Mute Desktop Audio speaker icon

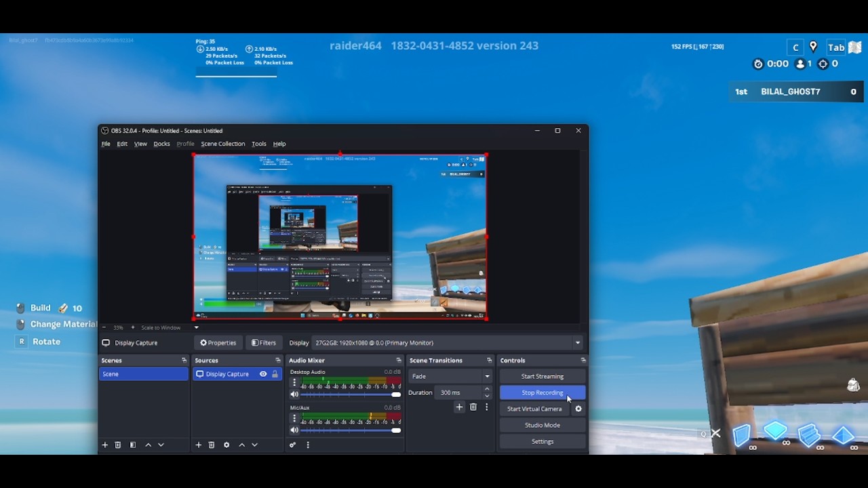(294, 394)
